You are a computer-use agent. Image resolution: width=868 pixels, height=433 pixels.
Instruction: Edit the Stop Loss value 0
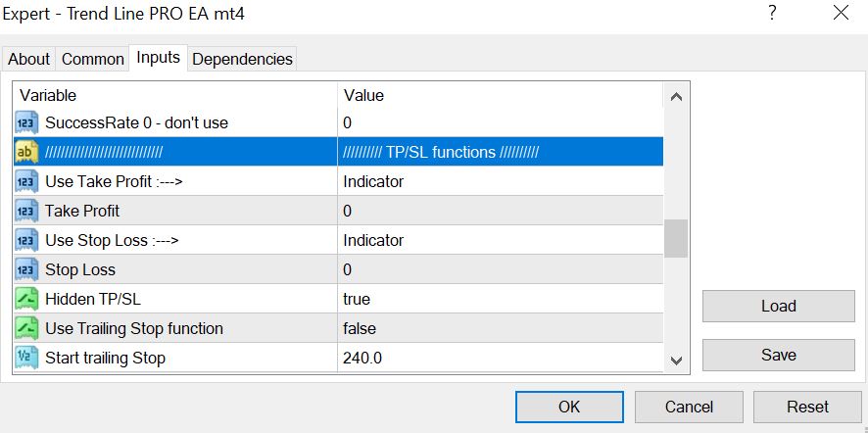501,269
